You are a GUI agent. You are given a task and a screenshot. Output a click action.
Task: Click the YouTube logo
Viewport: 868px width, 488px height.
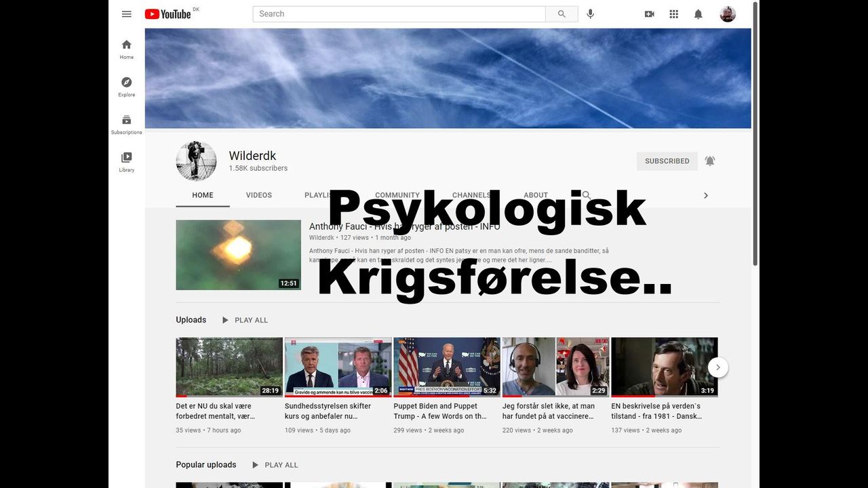coord(167,14)
